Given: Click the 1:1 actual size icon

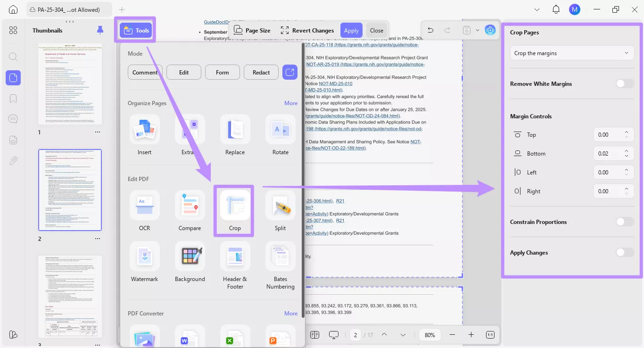Looking at the screenshot, I should tap(490, 335).
